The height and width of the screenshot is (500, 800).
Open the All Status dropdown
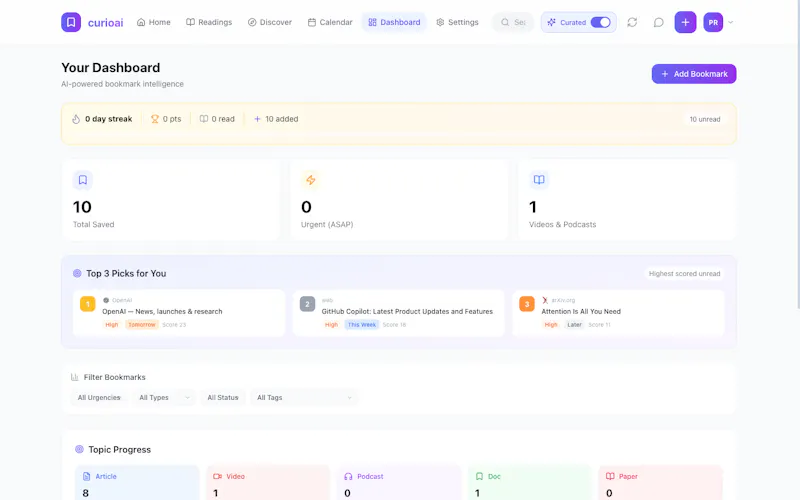click(x=223, y=398)
